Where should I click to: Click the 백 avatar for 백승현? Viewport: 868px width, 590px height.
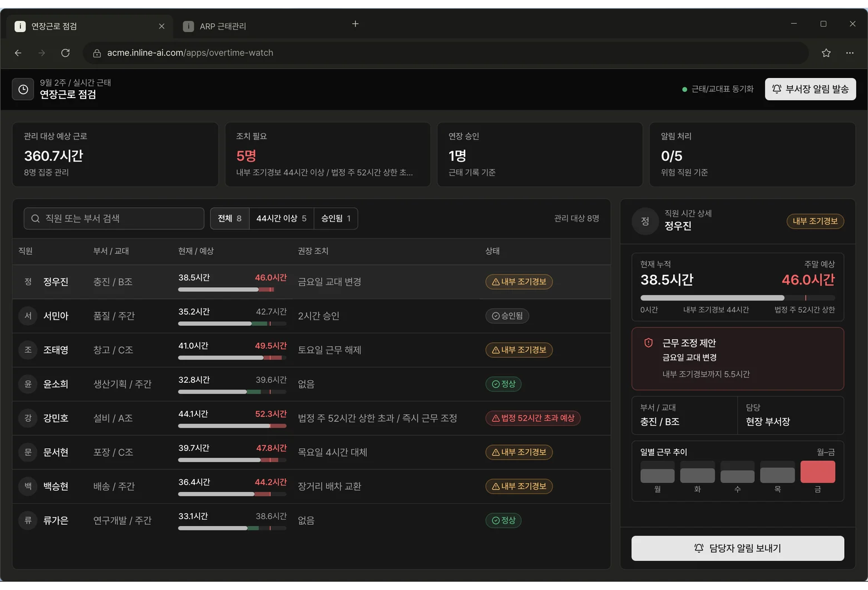click(x=28, y=486)
